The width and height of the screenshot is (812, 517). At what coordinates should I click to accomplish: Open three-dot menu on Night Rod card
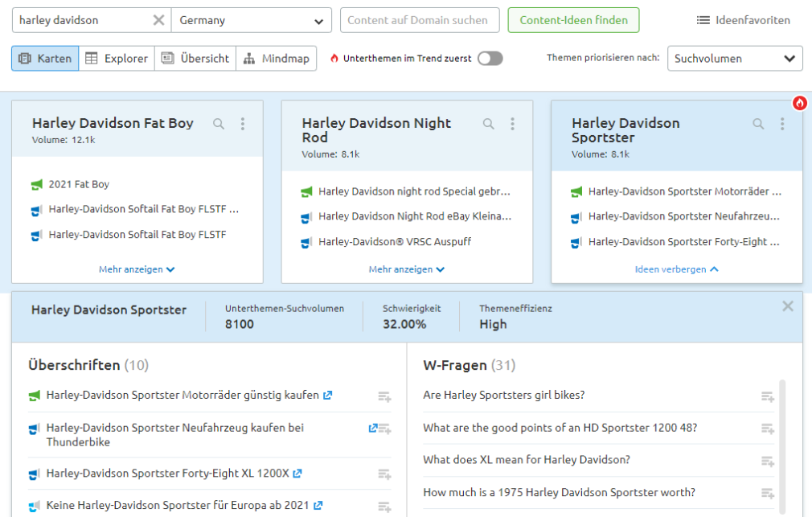coord(513,124)
